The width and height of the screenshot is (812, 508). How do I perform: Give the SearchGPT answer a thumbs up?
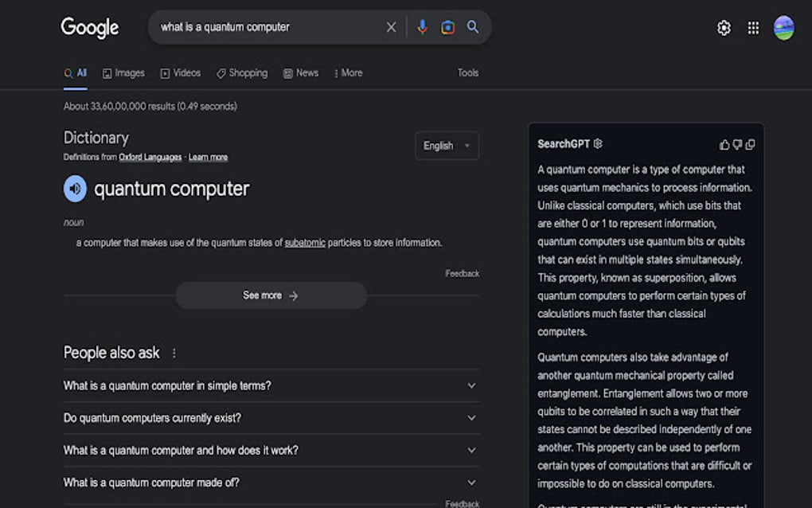[x=723, y=144]
